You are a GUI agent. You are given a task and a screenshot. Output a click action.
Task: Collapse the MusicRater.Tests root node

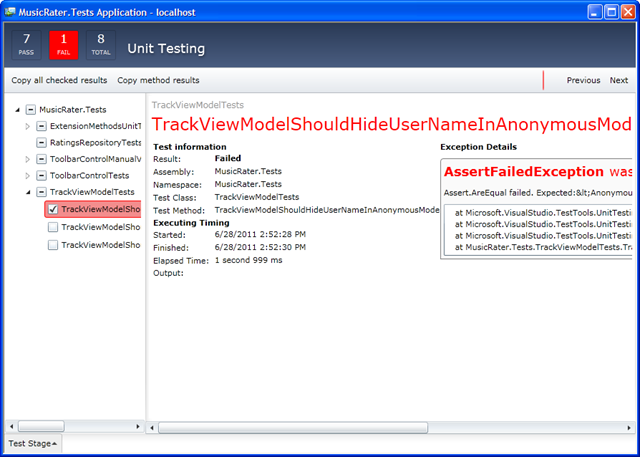(x=18, y=110)
